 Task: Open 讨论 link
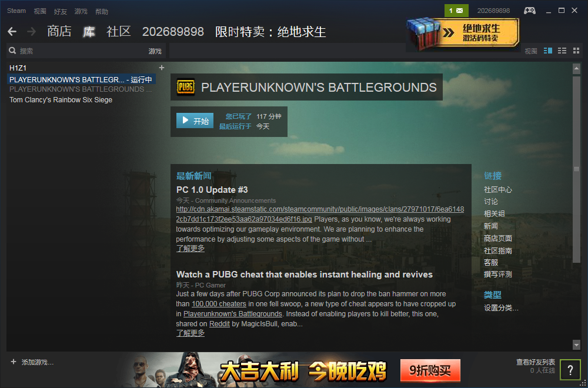491,202
